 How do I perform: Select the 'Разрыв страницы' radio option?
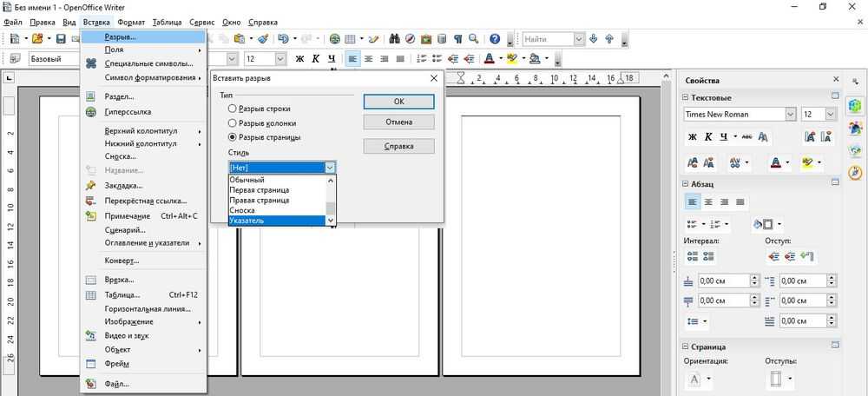pos(233,137)
